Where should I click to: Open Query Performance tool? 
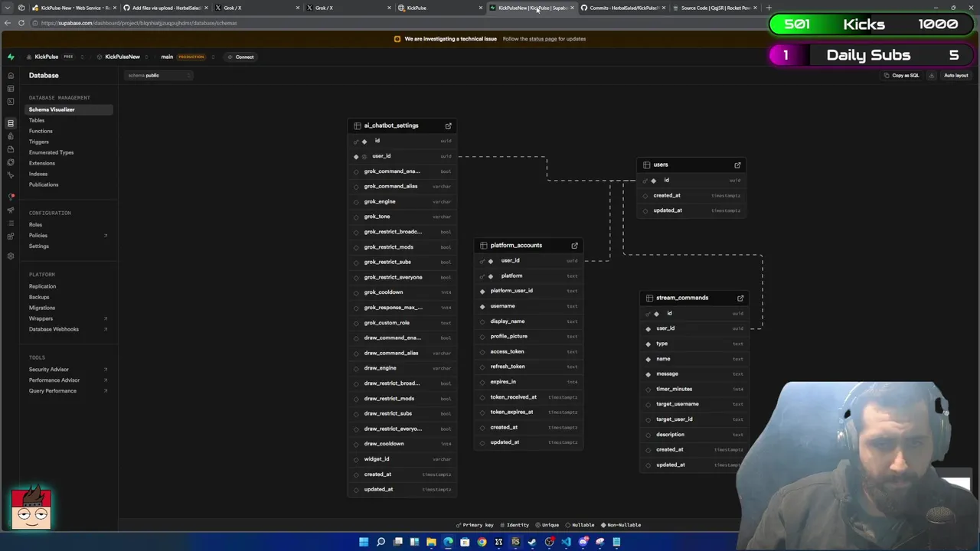(x=53, y=391)
